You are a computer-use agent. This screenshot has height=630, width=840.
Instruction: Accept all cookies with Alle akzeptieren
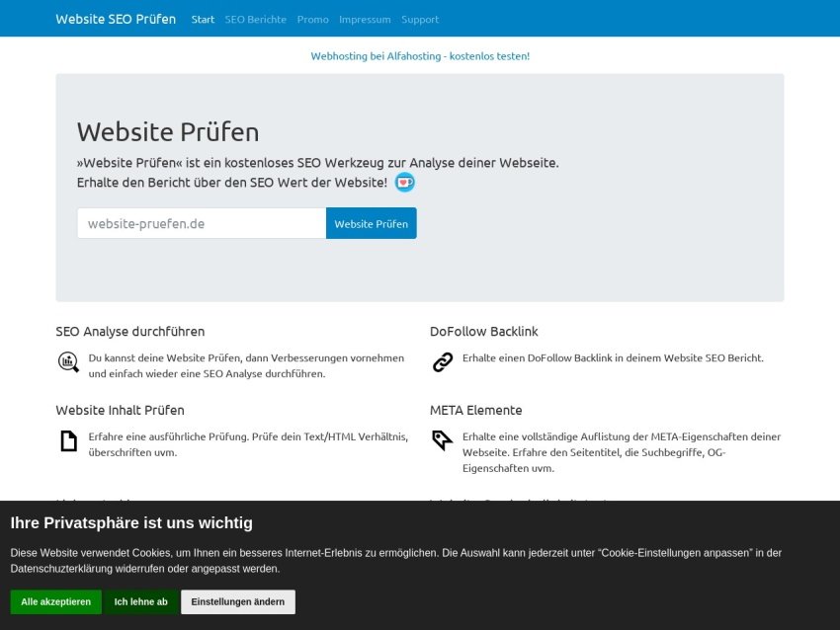click(55, 601)
